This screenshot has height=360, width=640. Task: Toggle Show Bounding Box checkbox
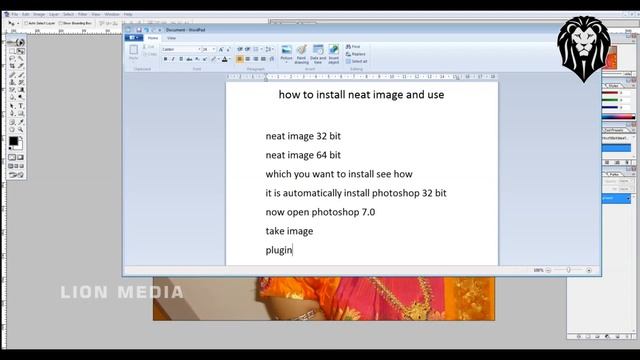[61, 23]
